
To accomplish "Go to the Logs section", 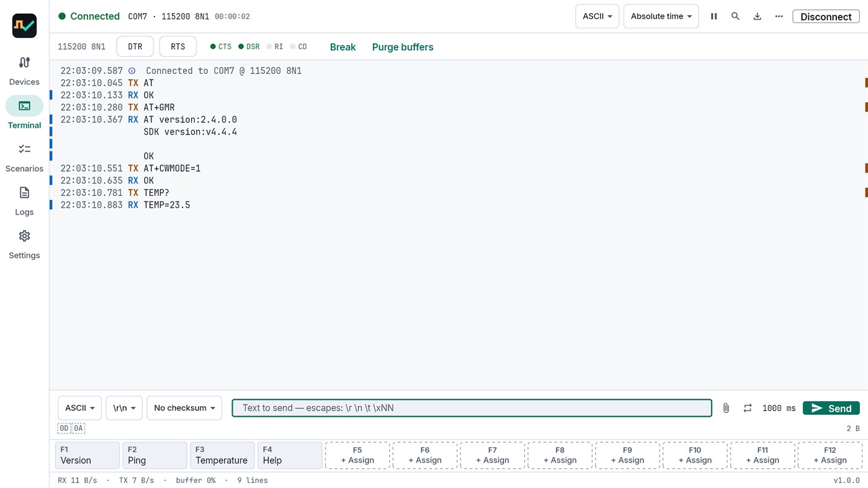I will click(24, 201).
